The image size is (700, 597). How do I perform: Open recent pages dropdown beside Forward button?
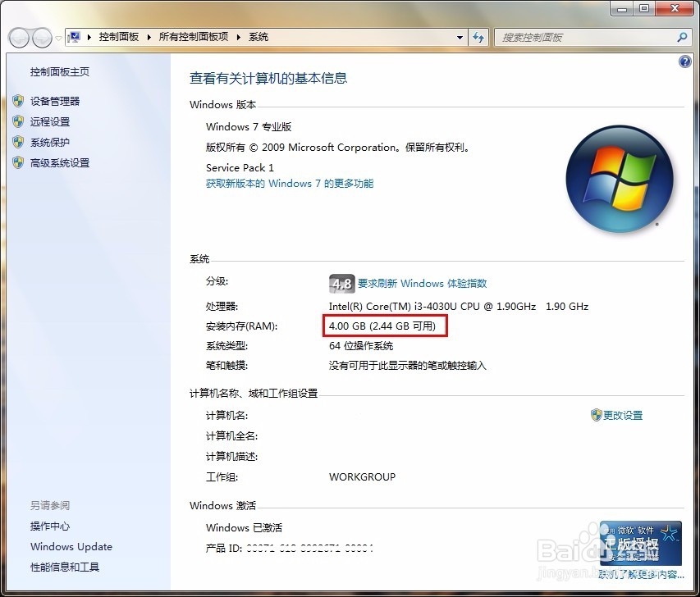pos(58,39)
